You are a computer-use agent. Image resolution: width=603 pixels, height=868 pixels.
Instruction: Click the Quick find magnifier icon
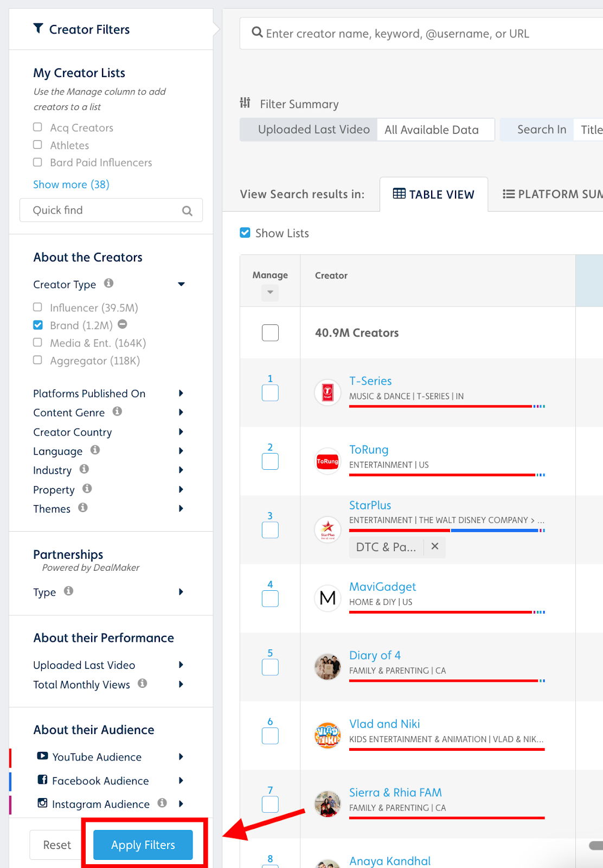(187, 211)
